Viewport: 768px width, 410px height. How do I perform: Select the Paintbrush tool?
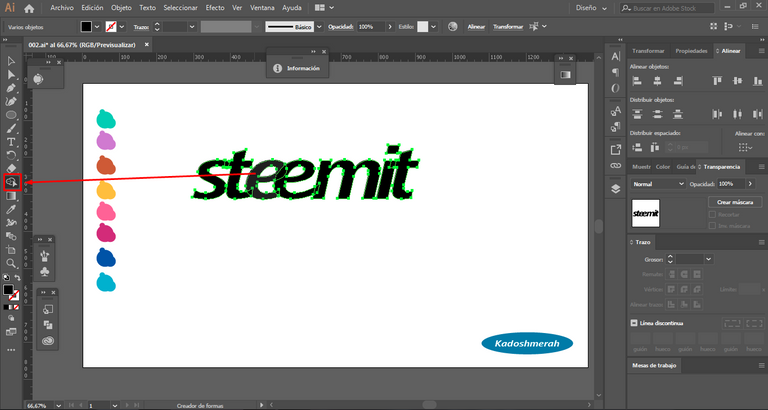11,128
